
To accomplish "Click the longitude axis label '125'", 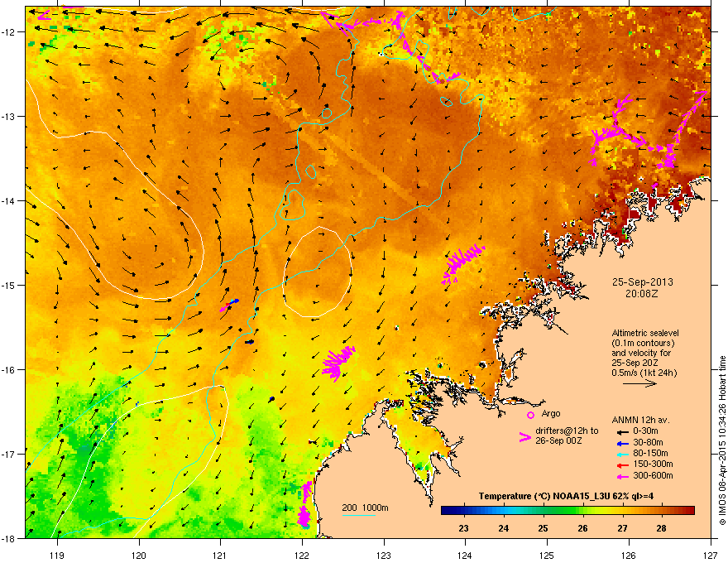I will click(547, 555).
